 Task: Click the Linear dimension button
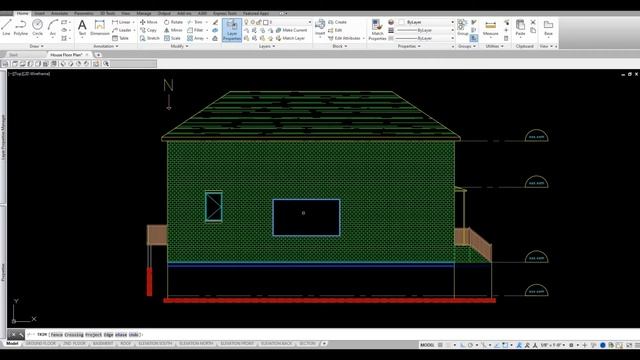click(x=123, y=22)
